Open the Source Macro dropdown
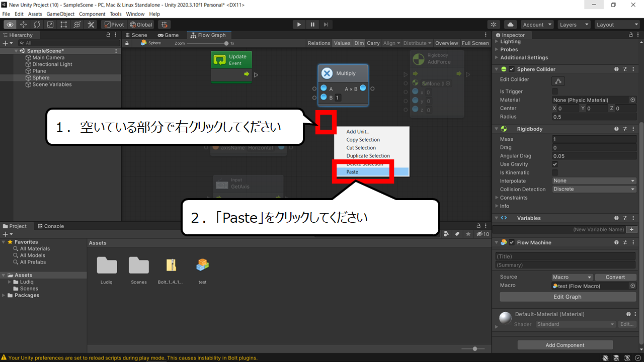 [x=573, y=277]
